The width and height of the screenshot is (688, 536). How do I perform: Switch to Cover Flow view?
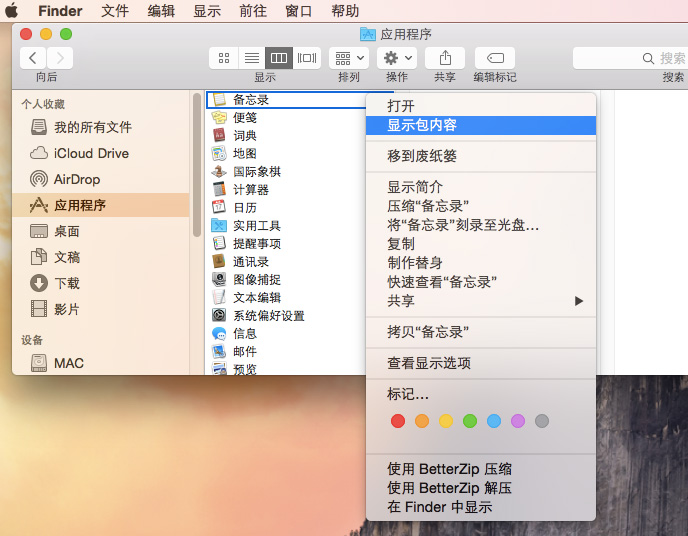[307, 58]
